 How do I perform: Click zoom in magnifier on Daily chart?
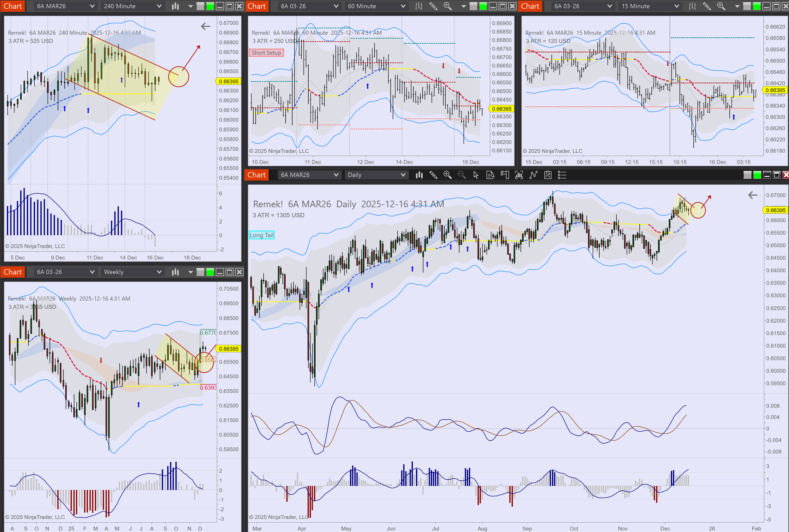tap(447, 175)
